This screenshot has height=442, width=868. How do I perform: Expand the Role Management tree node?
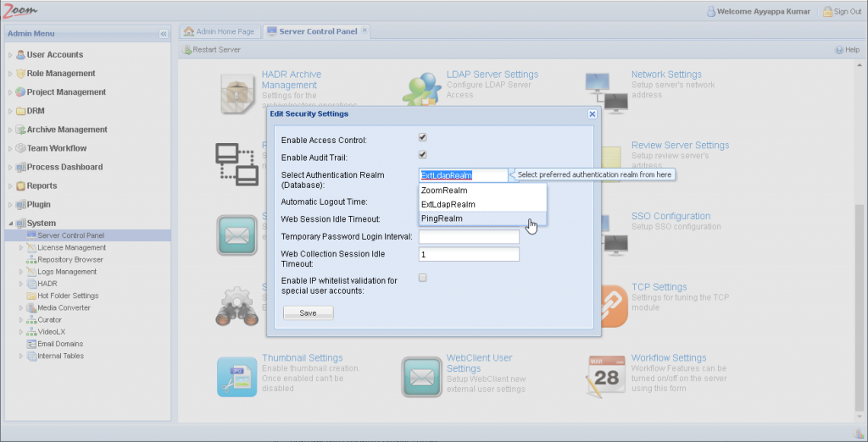(x=10, y=75)
